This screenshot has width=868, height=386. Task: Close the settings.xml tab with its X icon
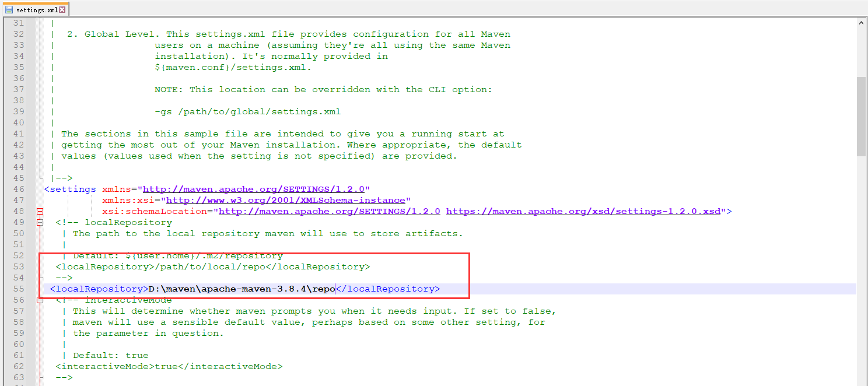point(62,10)
